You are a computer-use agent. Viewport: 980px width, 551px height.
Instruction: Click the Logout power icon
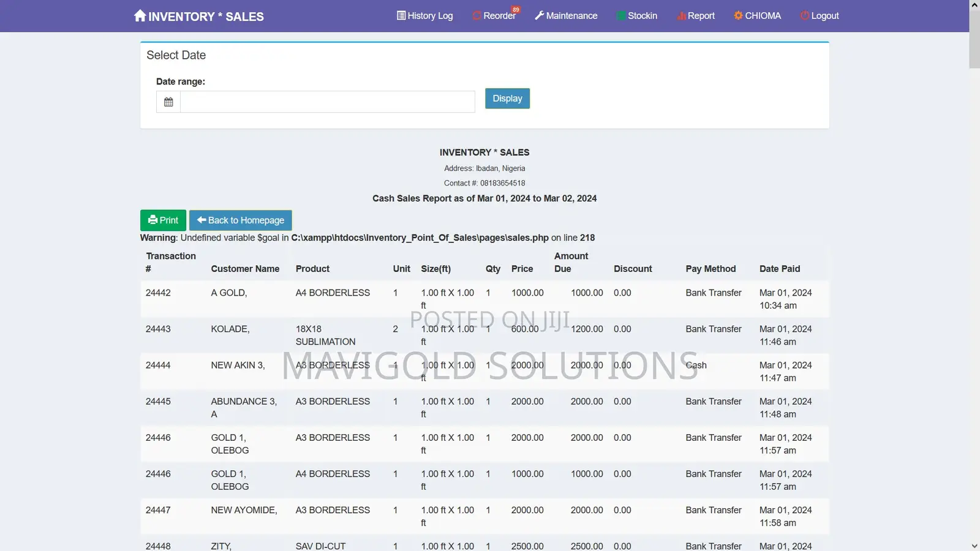(805, 16)
